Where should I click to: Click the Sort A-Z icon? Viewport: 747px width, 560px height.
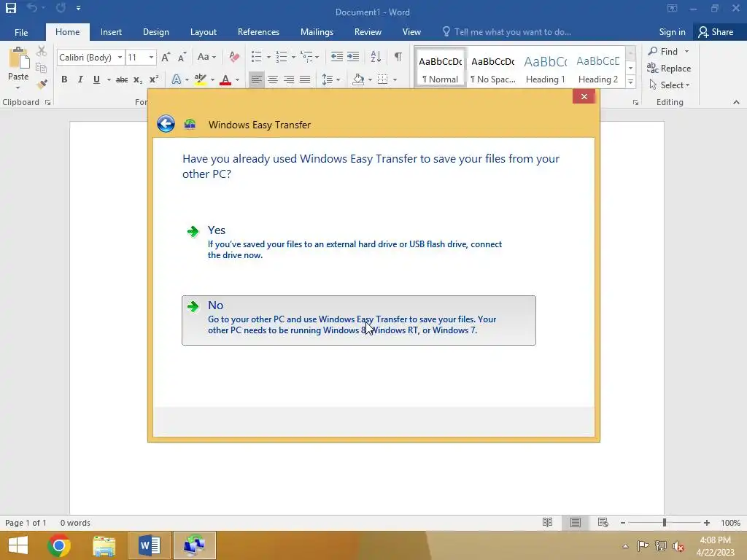[x=376, y=57]
